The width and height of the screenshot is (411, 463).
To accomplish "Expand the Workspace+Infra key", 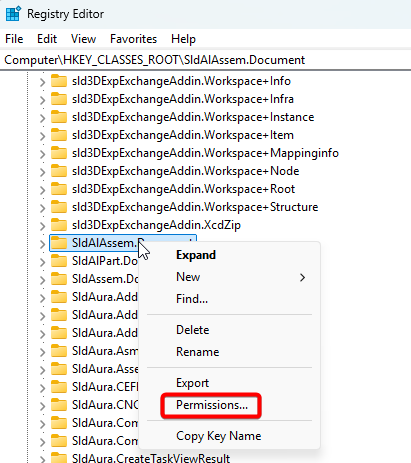I will 42,100.
